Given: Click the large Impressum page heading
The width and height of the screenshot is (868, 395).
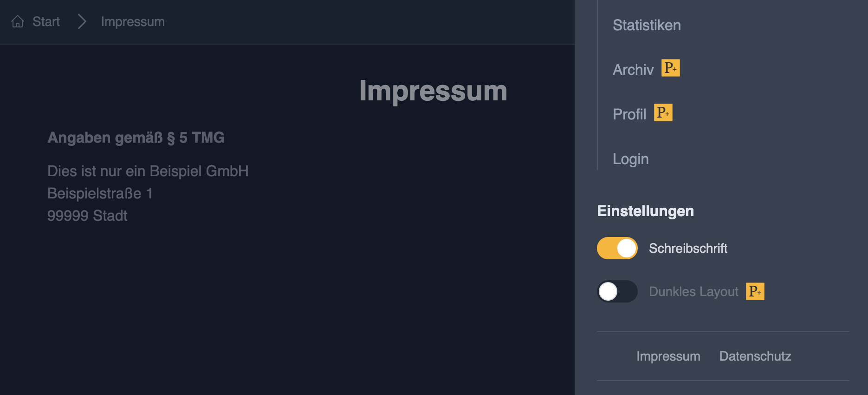Looking at the screenshot, I should click(433, 92).
